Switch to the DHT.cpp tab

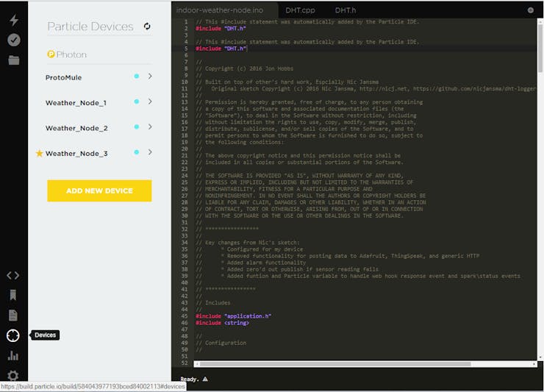pos(300,10)
